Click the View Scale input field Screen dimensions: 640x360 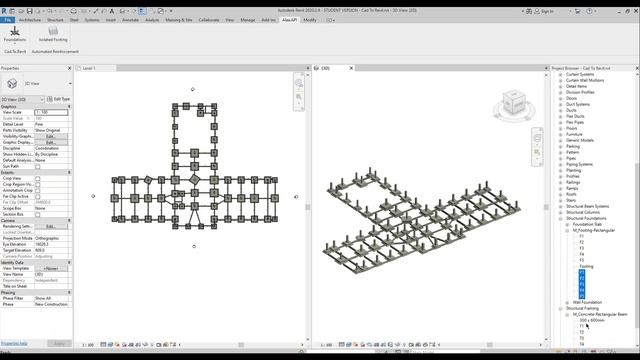pyautogui.click(x=51, y=112)
